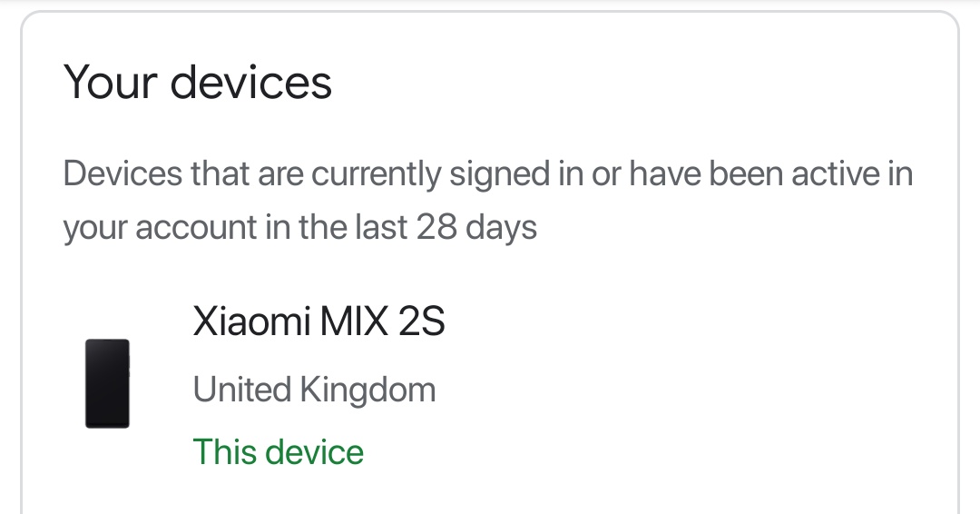The height and width of the screenshot is (514, 980).
Task: Tap the dark phone icon in device row
Action: point(107,383)
